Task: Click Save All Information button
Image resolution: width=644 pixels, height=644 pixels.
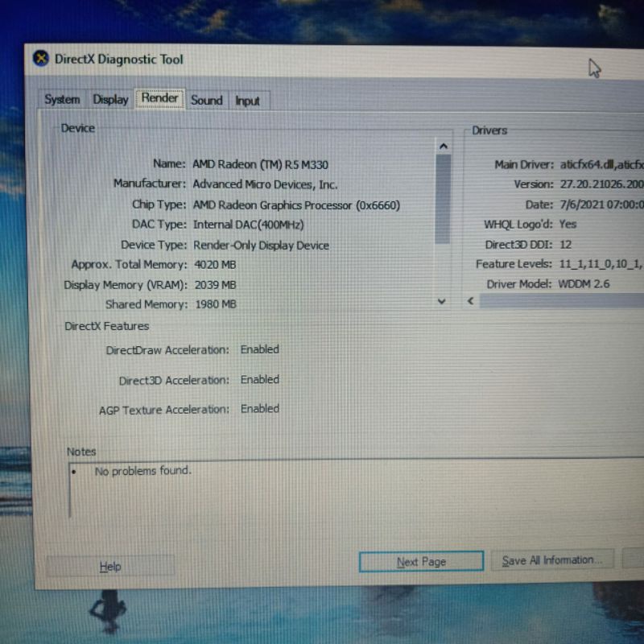Action: point(552,560)
